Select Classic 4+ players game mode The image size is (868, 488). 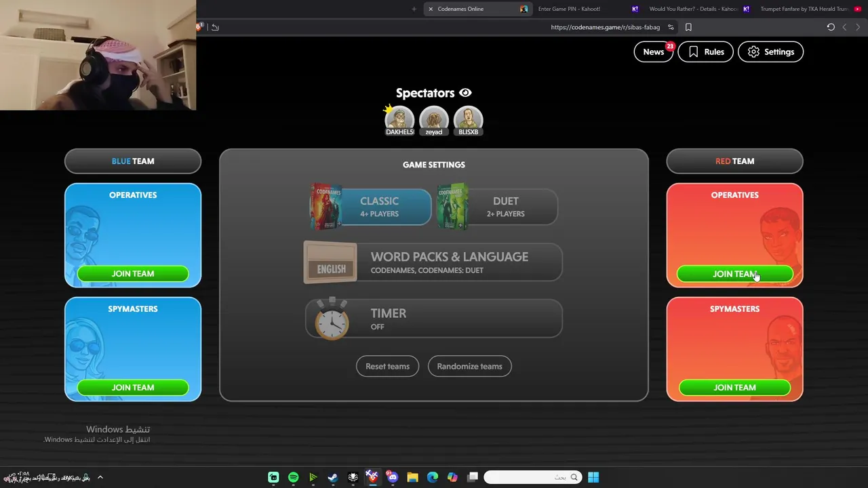pyautogui.click(x=371, y=207)
